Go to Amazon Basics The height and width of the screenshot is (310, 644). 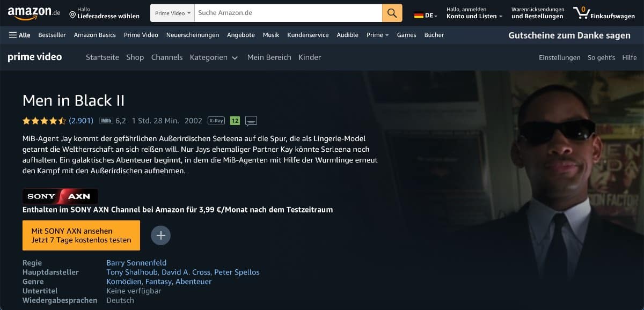coord(95,35)
